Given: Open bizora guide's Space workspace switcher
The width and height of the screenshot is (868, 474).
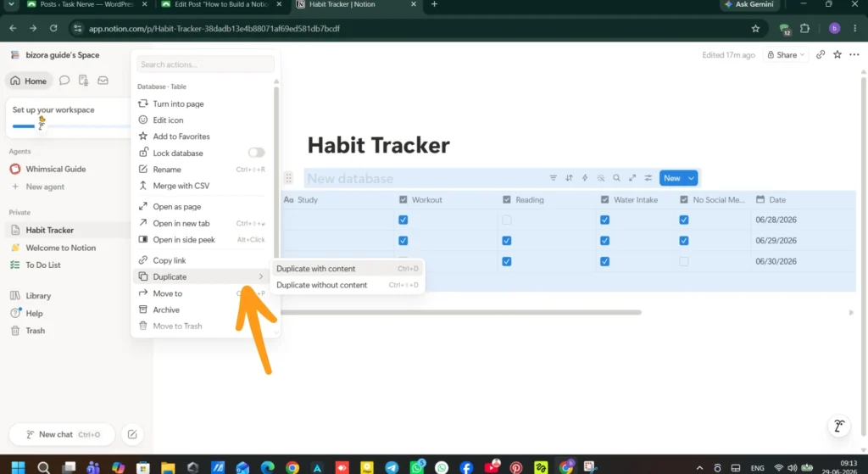Looking at the screenshot, I should coord(55,55).
